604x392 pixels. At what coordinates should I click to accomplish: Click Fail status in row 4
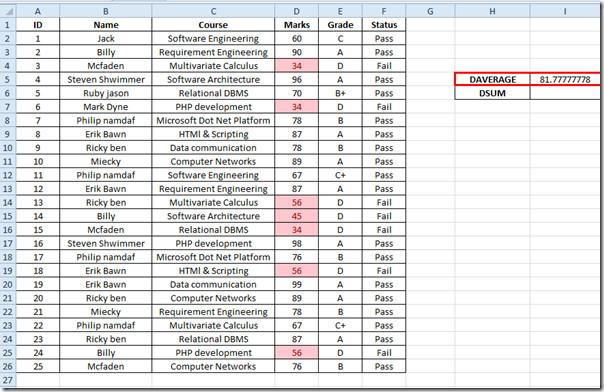pyautogui.click(x=384, y=66)
